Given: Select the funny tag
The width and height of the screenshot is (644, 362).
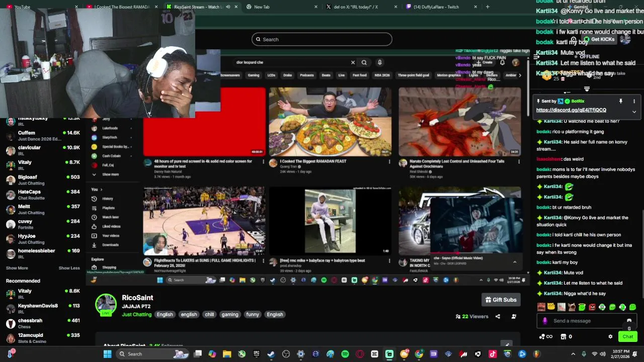Looking at the screenshot, I should [x=253, y=315].
